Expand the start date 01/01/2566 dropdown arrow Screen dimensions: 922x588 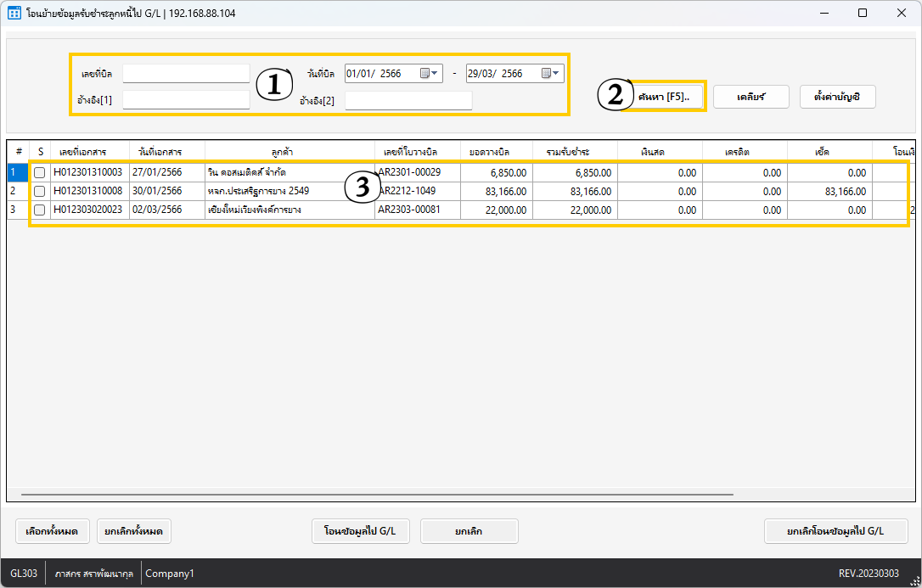point(436,74)
